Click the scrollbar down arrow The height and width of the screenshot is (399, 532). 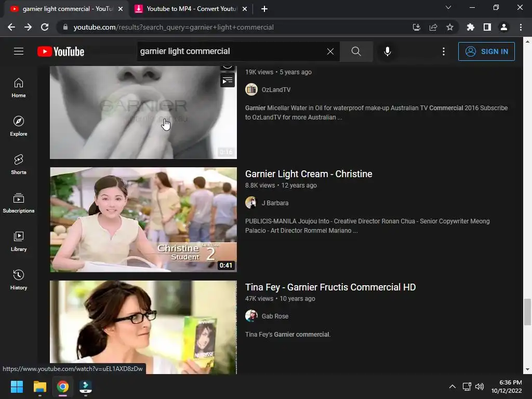point(527,369)
